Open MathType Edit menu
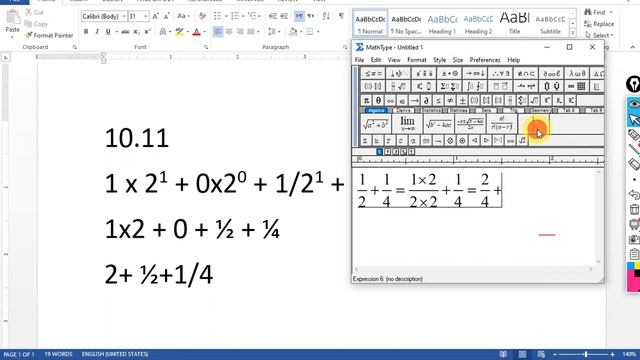Viewport: 640px width, 360px height. coord(376,60)
